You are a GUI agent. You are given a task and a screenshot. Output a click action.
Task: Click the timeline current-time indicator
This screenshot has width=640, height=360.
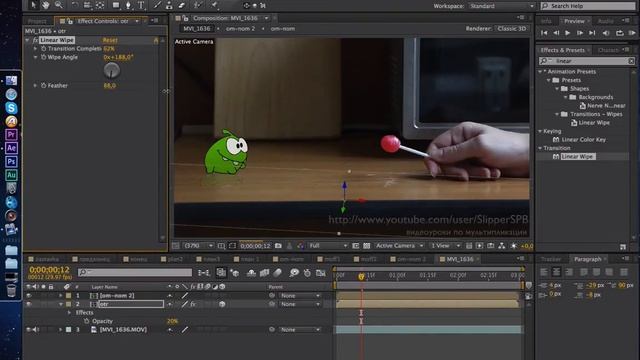(361, 276)
